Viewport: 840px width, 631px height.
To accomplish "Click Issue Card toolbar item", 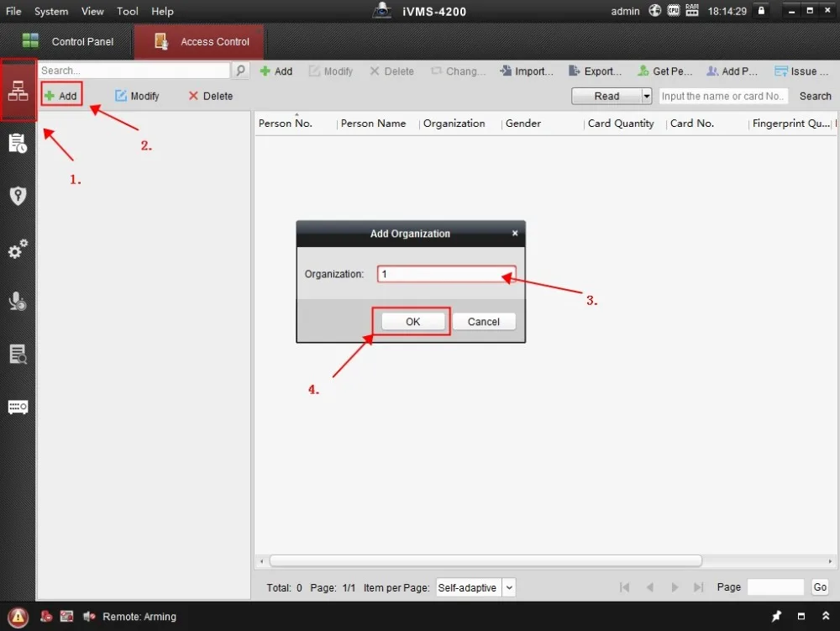I will tap(801, 71).
